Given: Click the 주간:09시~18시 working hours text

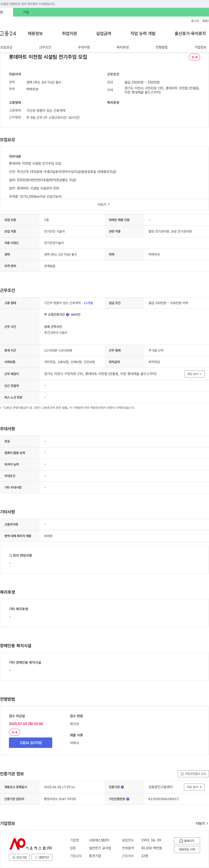Looking at the screenshot, I should [x=55, y=333].
